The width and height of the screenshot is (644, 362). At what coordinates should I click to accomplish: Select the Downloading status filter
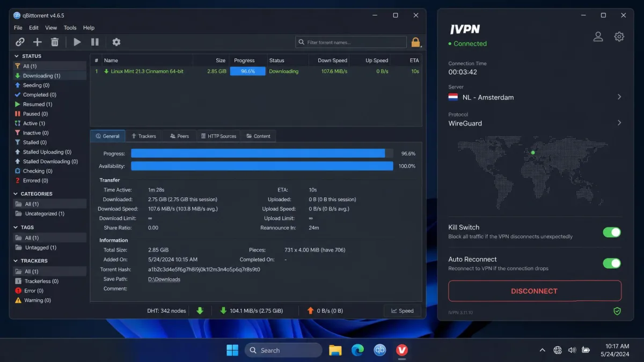(50, 76)
